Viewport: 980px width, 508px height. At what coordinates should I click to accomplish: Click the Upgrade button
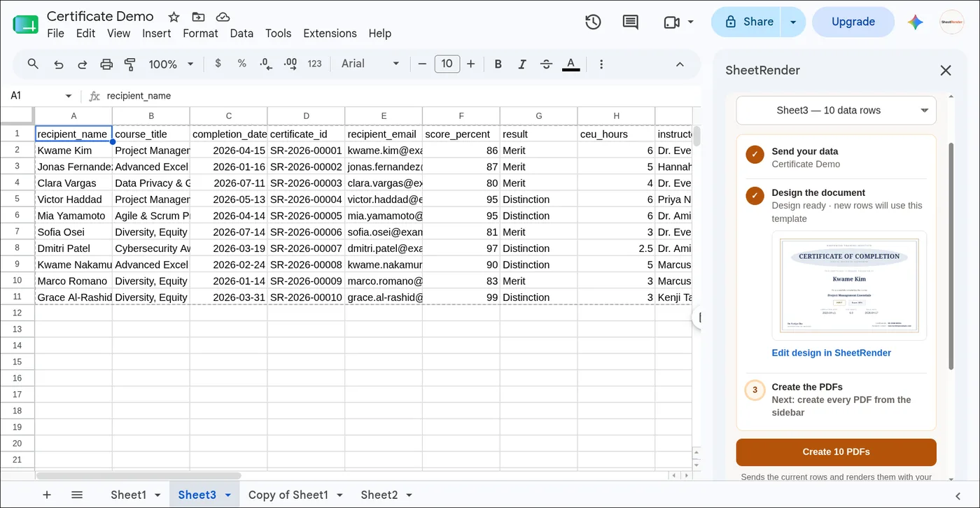[853, 22]
